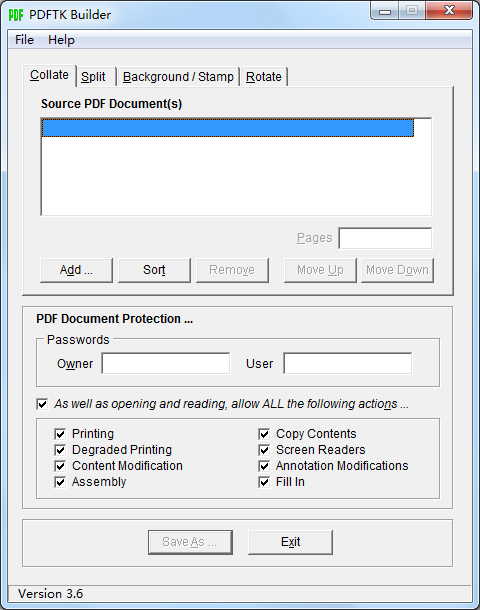The width and height of the screenshot is (480, 610).
Task: Open the Help menu
Action: tap(61, 40)
